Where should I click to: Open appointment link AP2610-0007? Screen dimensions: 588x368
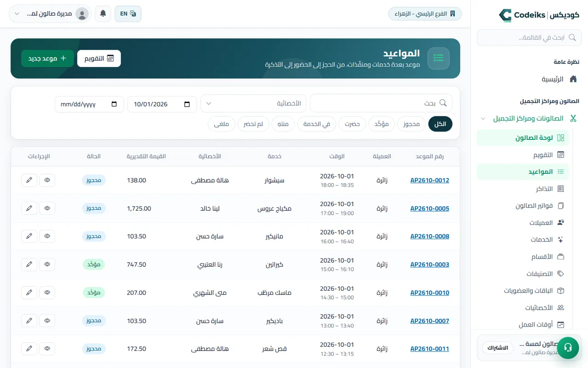430,321
